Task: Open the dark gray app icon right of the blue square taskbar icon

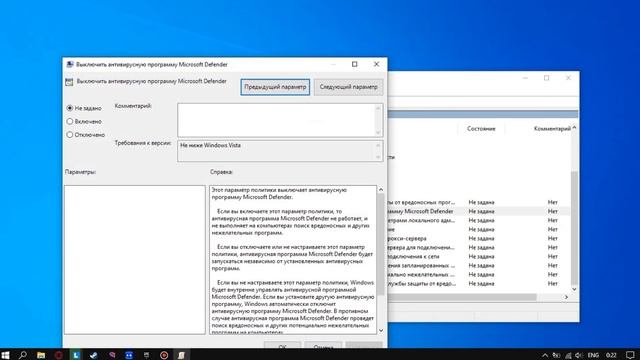Action: coord(146,355)
